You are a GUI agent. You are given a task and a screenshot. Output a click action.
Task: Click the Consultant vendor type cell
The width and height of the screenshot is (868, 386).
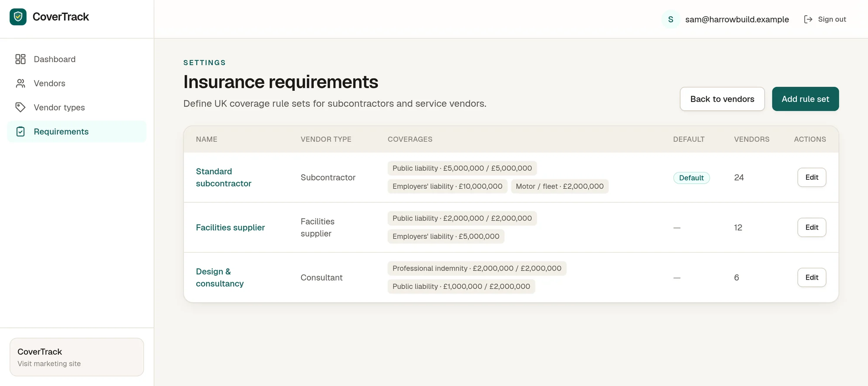point(322,277)
